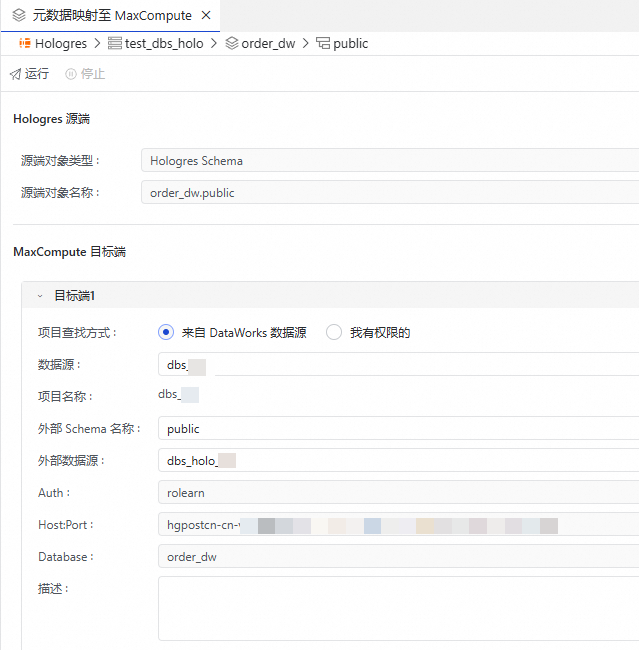The width and height of the screenshot is (639, 650).
Task: Select 来自 DataWorks 数据源 radio option
Action: pyautogui.click(x=166, y=332)
